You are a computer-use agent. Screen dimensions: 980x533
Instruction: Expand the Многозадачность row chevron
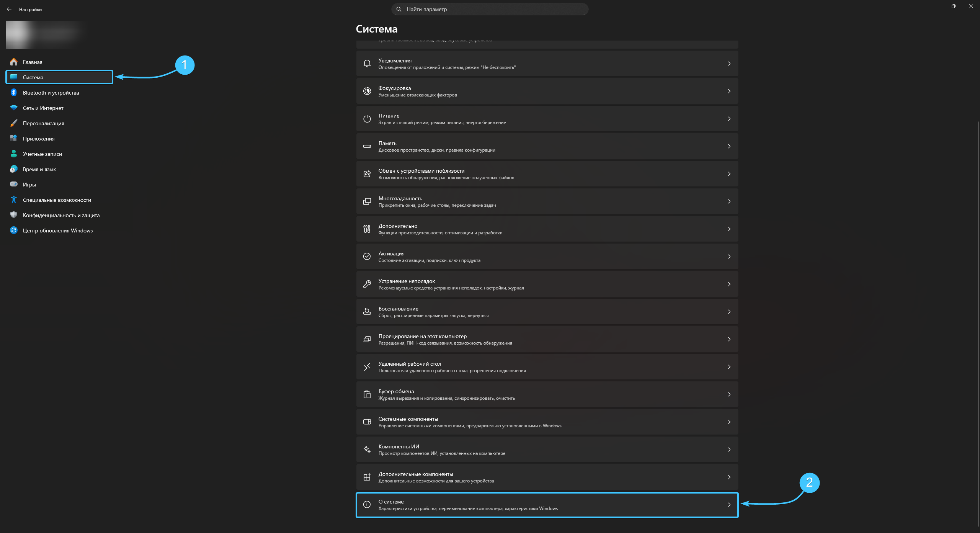coord(729,201)
